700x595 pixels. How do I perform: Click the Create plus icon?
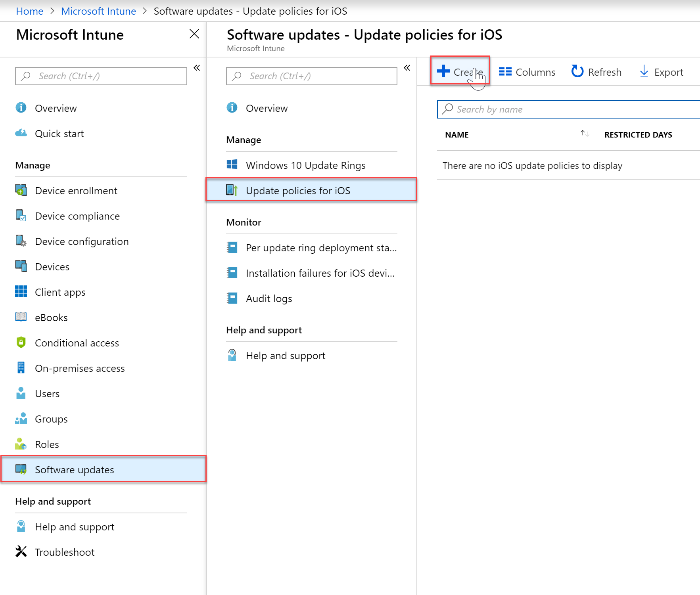pyautogui.click(x=443, y=71)
